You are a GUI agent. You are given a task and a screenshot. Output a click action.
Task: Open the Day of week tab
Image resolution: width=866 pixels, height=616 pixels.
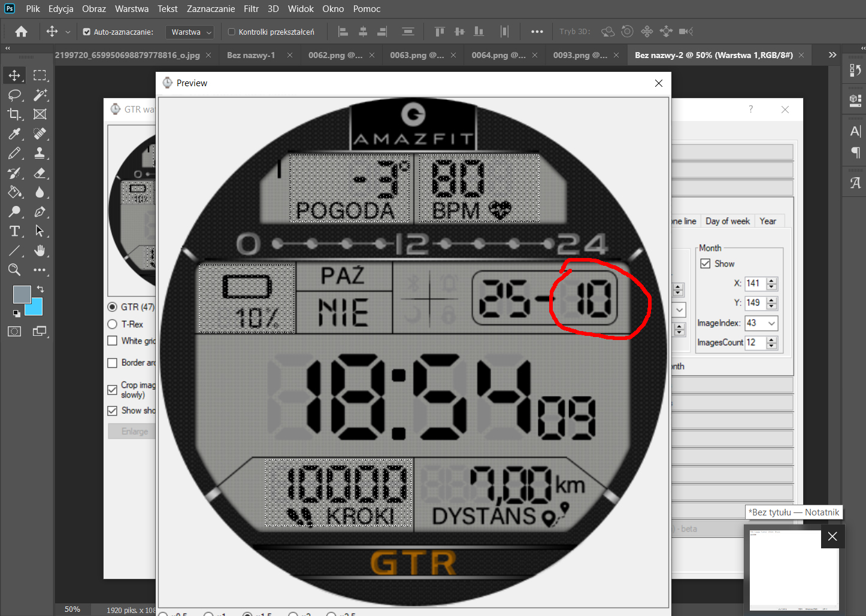pos(728,221)
